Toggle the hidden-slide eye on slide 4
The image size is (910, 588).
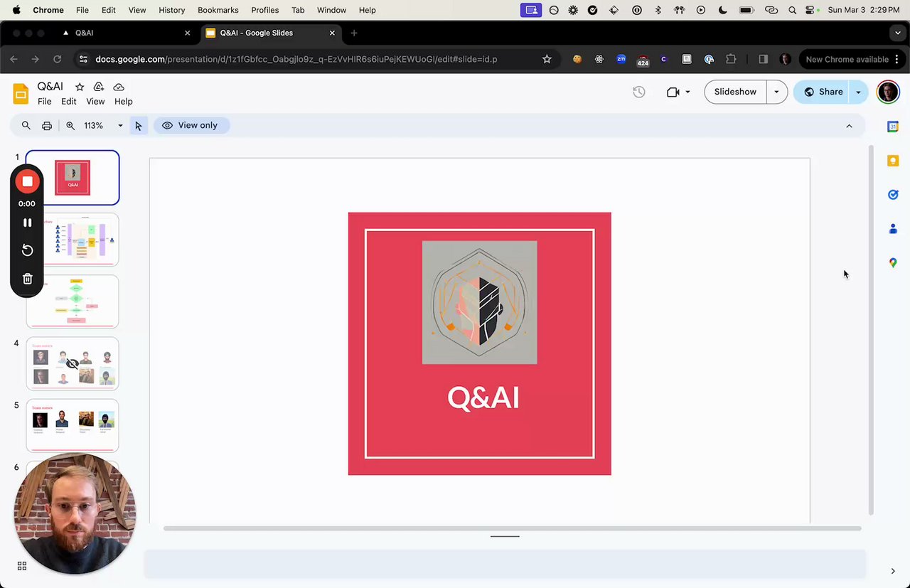pyautogui.click(x=73, y=364)
